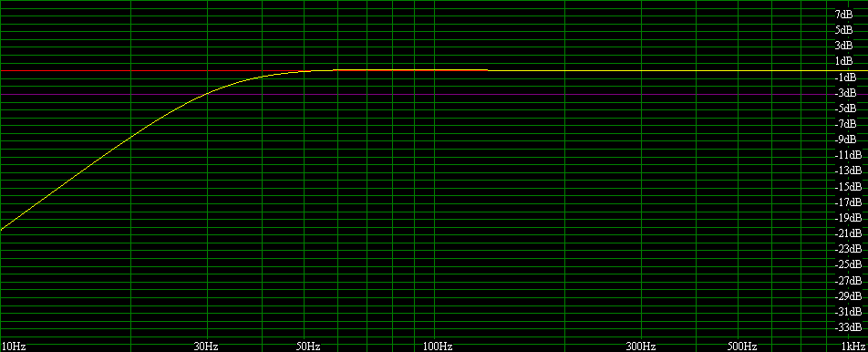The image size is (868, 352).
Task: Click the -21dB axis label
Action: [x=848, y=233]
